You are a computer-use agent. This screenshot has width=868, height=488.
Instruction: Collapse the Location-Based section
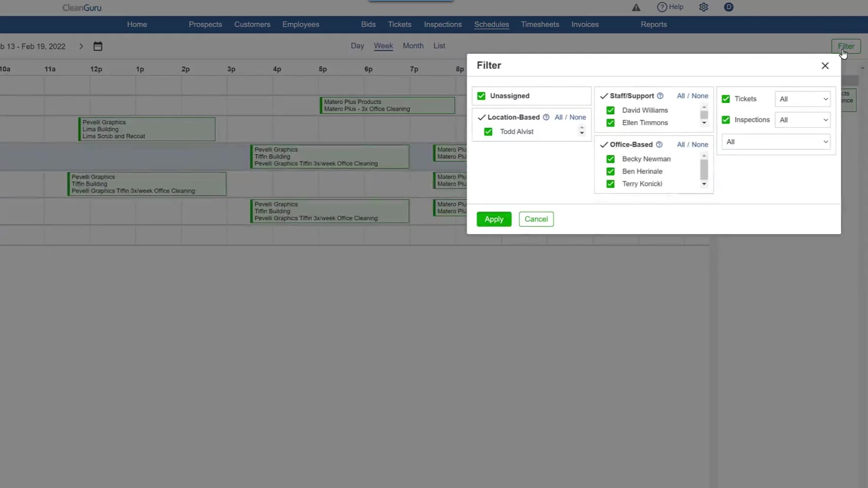(482, 117)
